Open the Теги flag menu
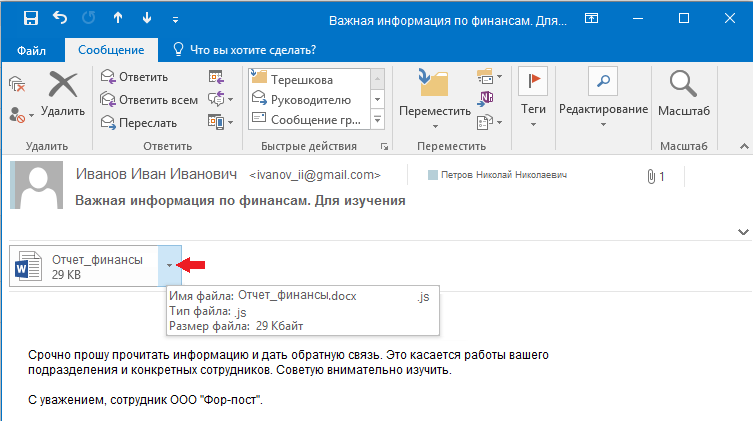This screenshot has width=753, height=421. (533, 98)
